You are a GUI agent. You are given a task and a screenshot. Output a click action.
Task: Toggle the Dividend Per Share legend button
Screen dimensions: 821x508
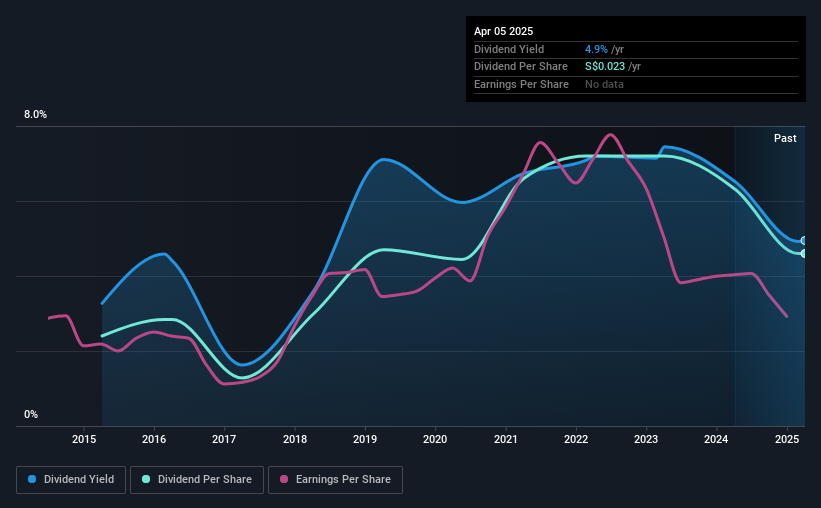[197, 480]
